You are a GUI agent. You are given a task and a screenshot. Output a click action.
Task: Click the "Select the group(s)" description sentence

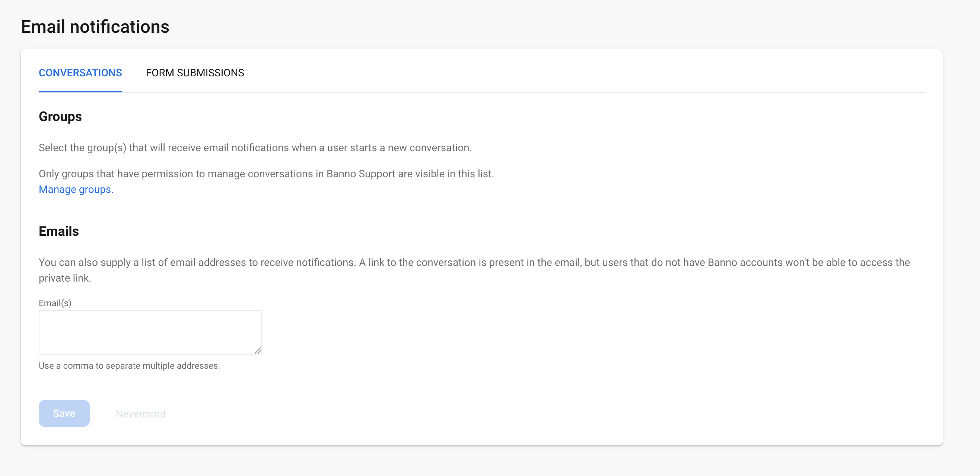(255, 147)
